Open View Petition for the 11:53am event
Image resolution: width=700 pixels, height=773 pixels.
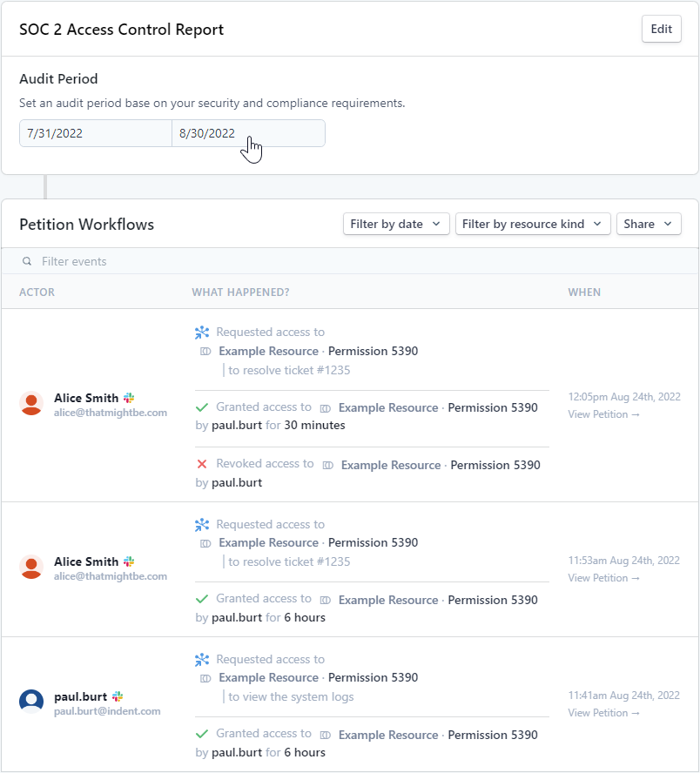click(x=603, y=578)
